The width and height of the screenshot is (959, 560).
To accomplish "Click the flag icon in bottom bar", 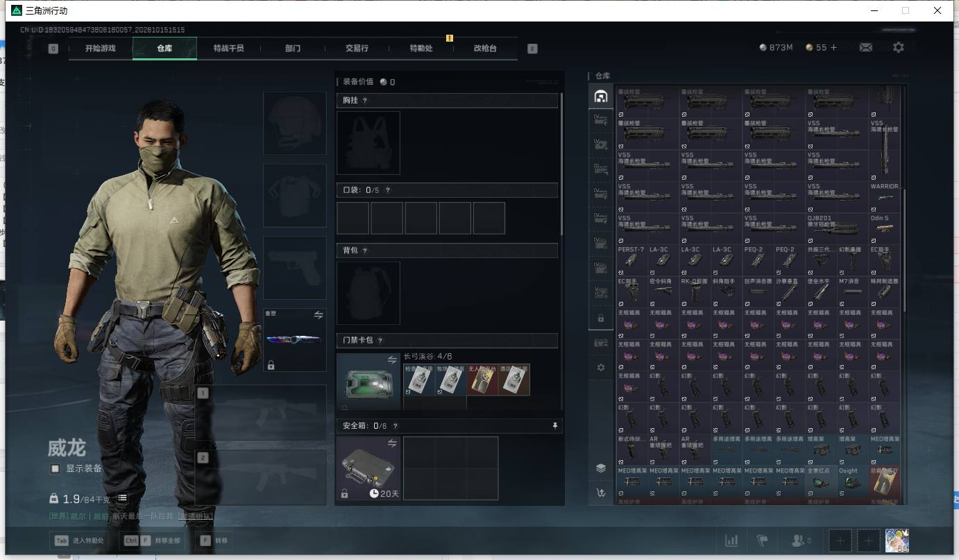I will [x=763, y=541].
